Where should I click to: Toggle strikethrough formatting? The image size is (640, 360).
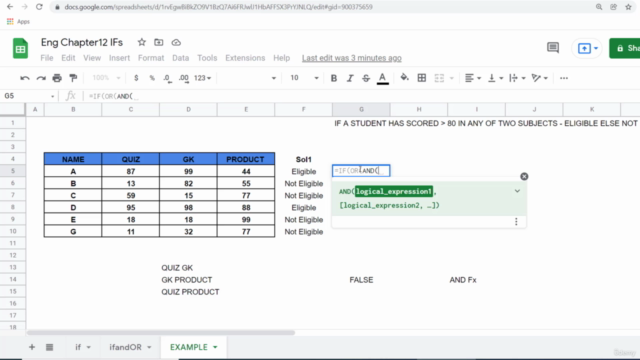(x=366, y=78)
